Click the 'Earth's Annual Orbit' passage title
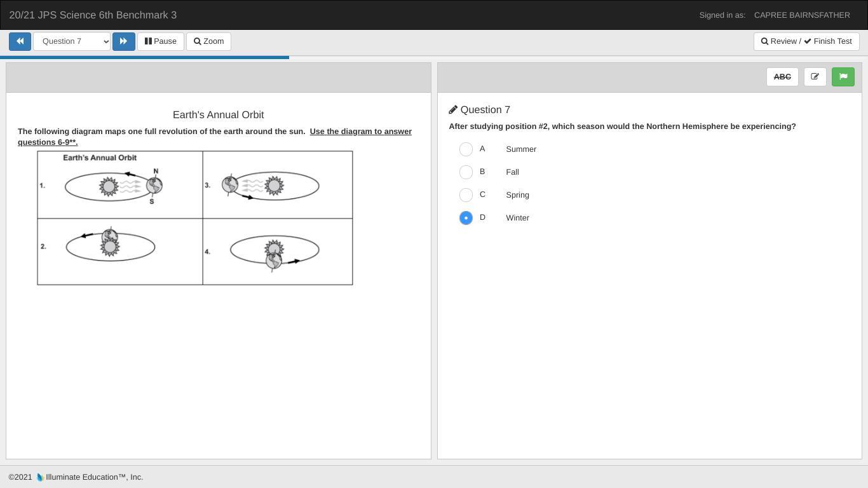Viewport: 868px width, 488px height. (218, 115)
